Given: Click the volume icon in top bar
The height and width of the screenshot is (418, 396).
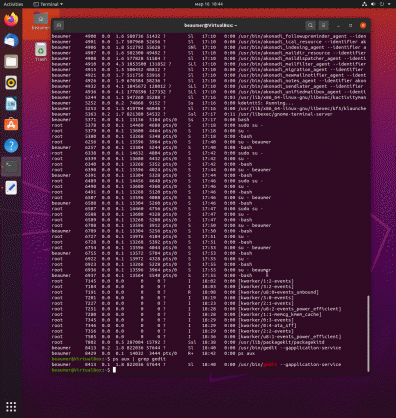Looking at the screenshot, I should tap(373, 4).
